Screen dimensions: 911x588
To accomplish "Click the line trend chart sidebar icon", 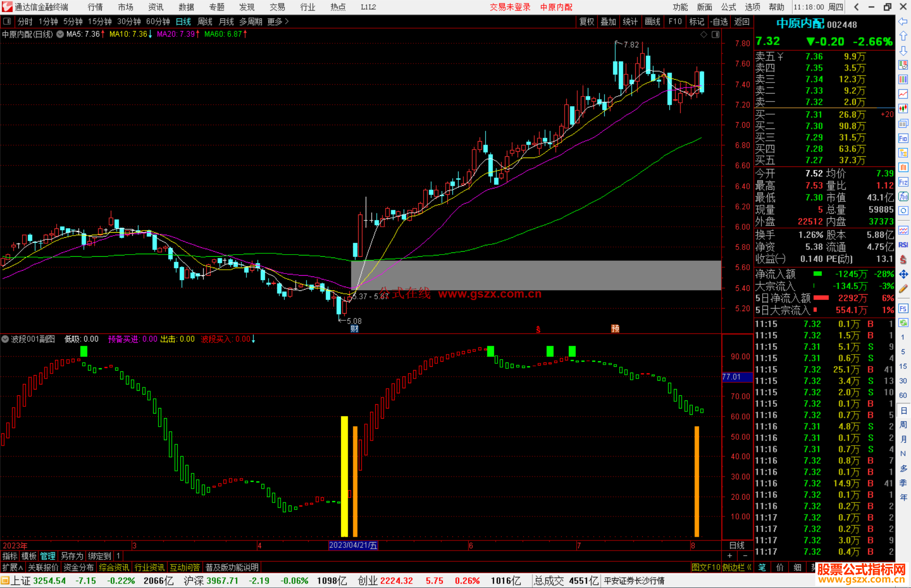I will [903, 94].
